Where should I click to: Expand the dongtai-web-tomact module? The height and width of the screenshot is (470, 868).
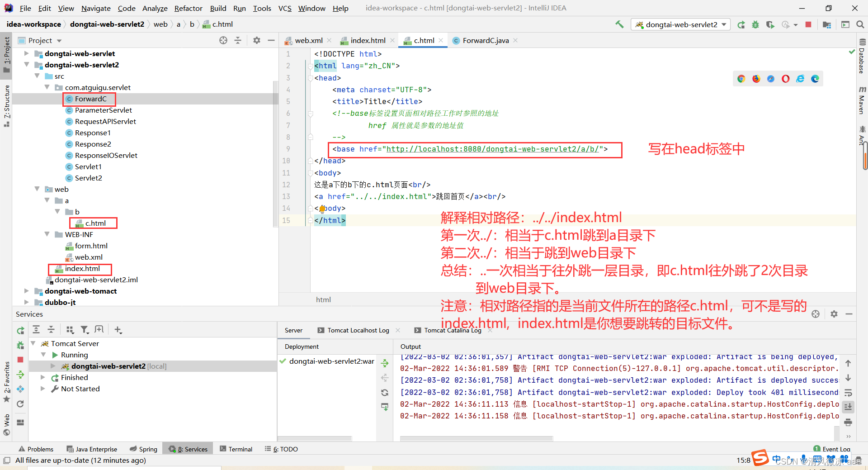click(x=27, y=291)
